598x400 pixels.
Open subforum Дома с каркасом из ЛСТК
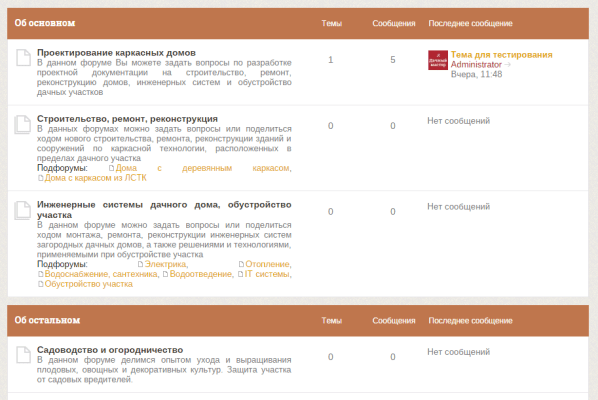tap(95, 178)
